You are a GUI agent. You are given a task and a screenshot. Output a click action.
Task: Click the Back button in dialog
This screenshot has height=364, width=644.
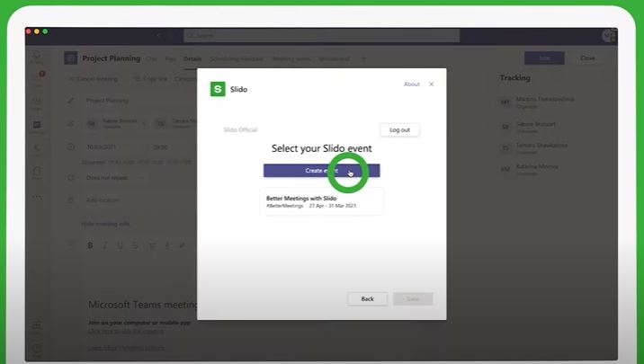367,298
